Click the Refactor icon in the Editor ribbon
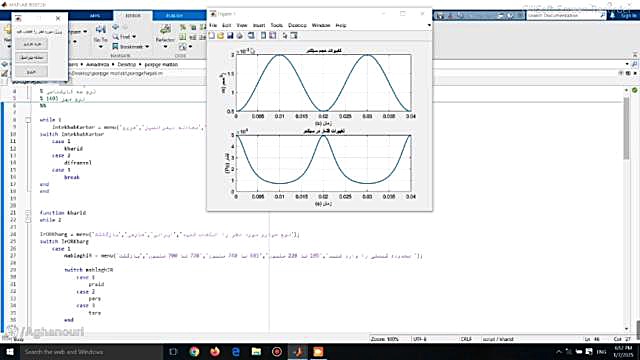 [165, 29]
